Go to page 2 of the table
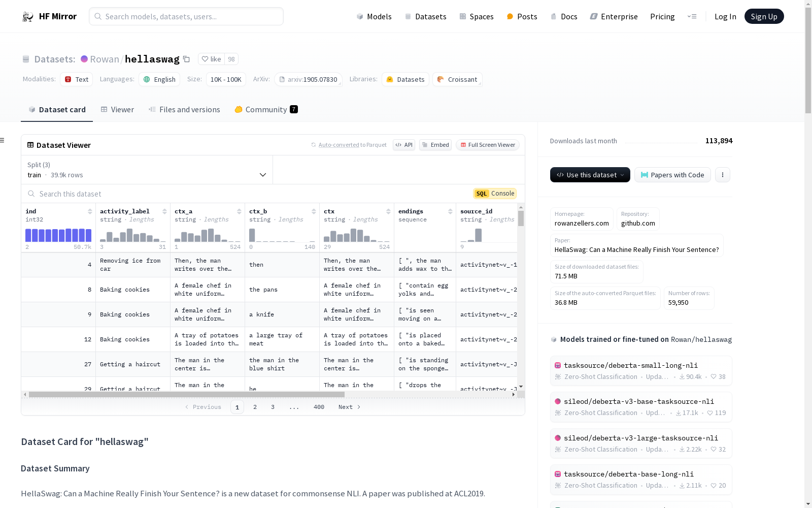Viewport: 812px width, 508px height. [255, 407]
